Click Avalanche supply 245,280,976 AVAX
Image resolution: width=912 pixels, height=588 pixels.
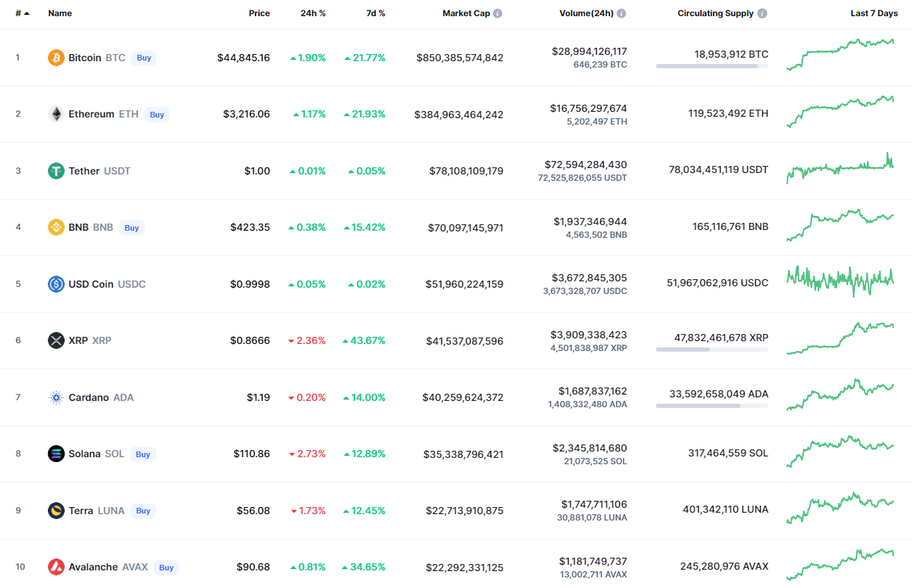click(x=724, y=566)
